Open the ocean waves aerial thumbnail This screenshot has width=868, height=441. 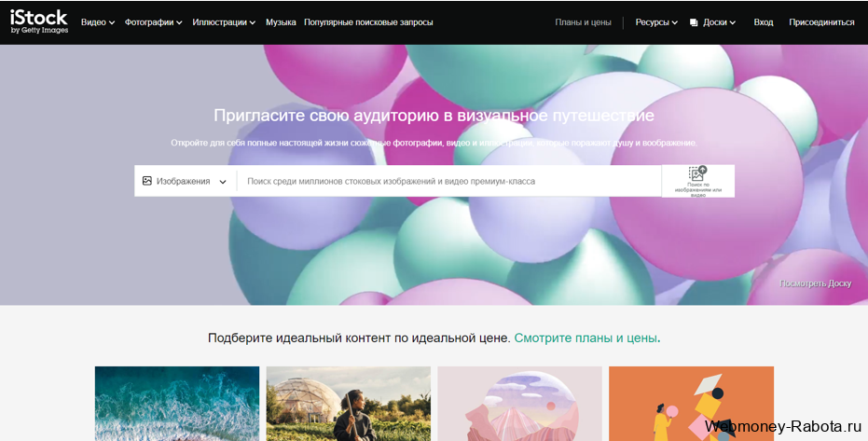[177, 404]
